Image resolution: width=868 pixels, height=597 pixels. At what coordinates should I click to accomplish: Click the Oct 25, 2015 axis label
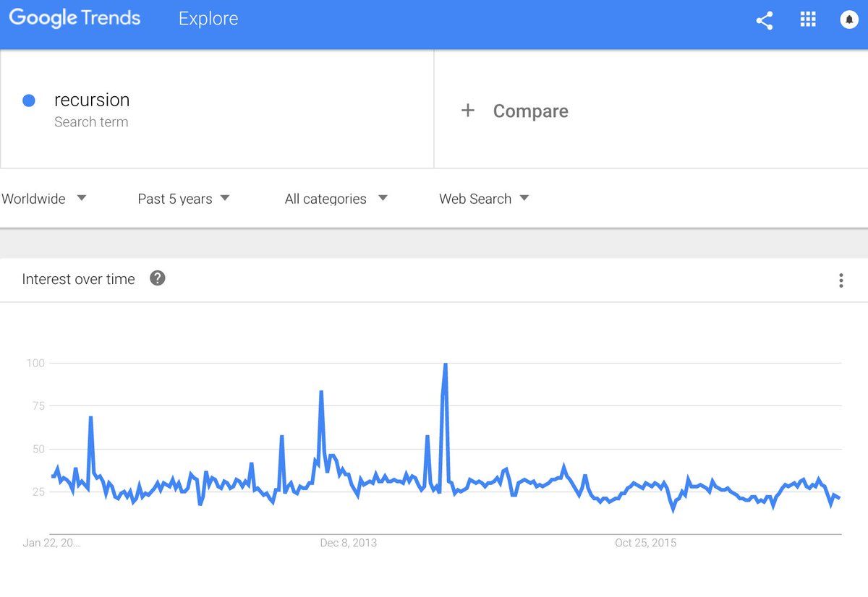click(646, 543)
